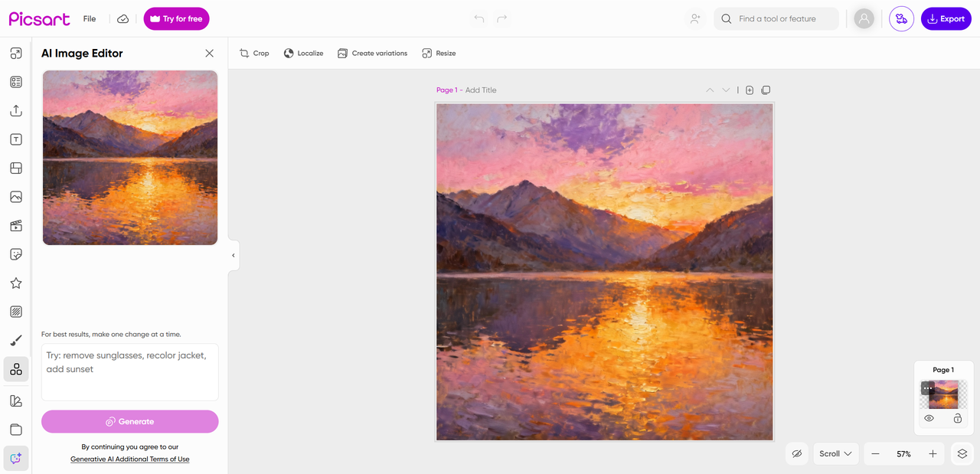The height and width of the screenshot is (474, 980).
Task: Select the Text tool in left sidebar
Action: (16, 139)
